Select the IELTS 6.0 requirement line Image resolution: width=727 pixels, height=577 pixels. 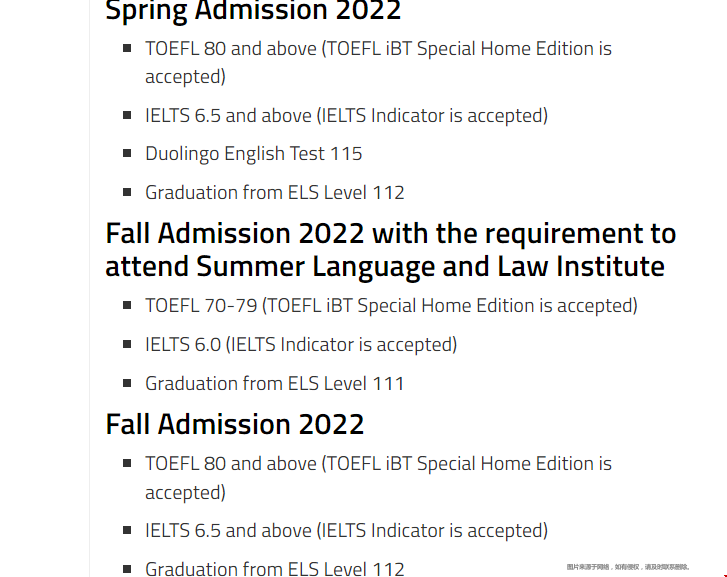(301, 345)
